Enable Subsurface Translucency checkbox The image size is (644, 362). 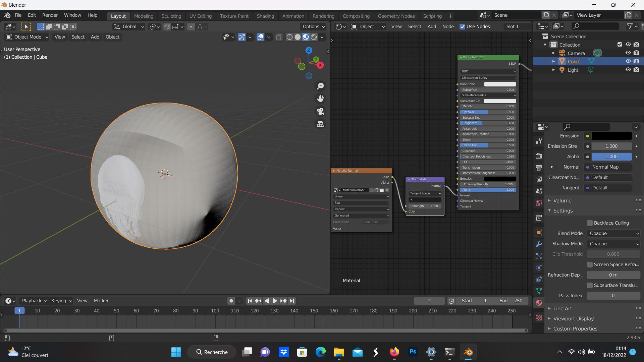coord(590,286)
